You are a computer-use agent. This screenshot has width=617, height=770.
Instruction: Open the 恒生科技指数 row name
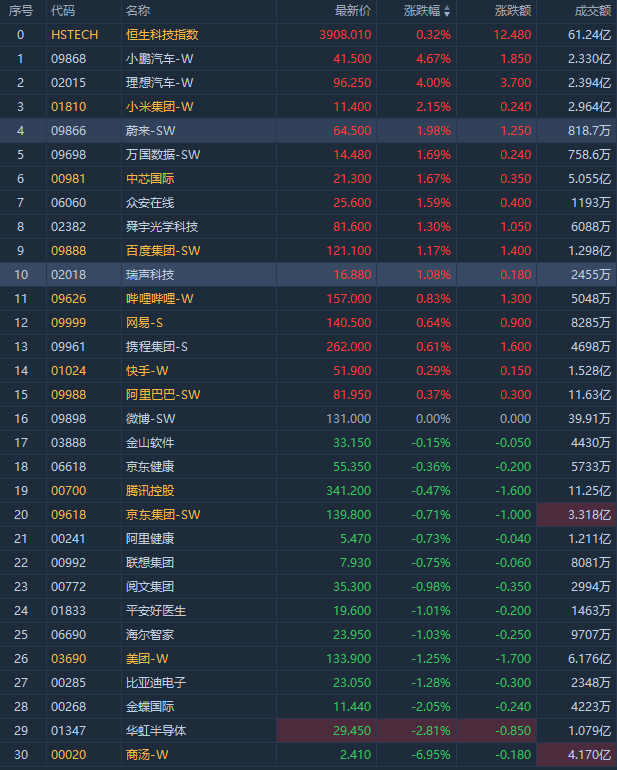click(162, 35)
